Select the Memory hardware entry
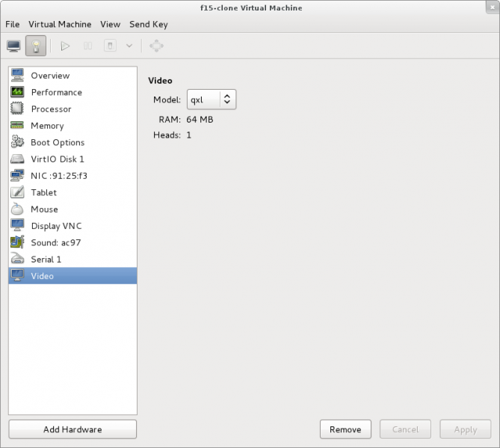Screen dimensions: 500x448 [x=47, y=126]
